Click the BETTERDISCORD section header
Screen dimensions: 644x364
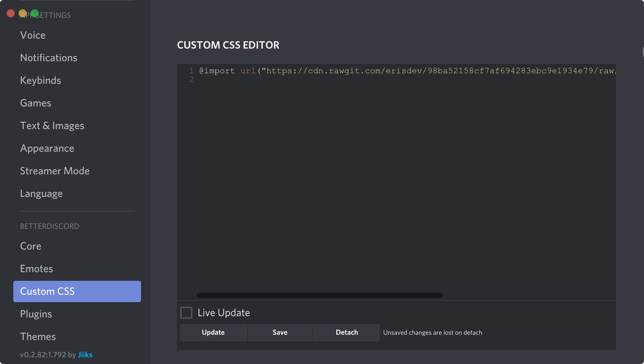[x=50, y=226]
